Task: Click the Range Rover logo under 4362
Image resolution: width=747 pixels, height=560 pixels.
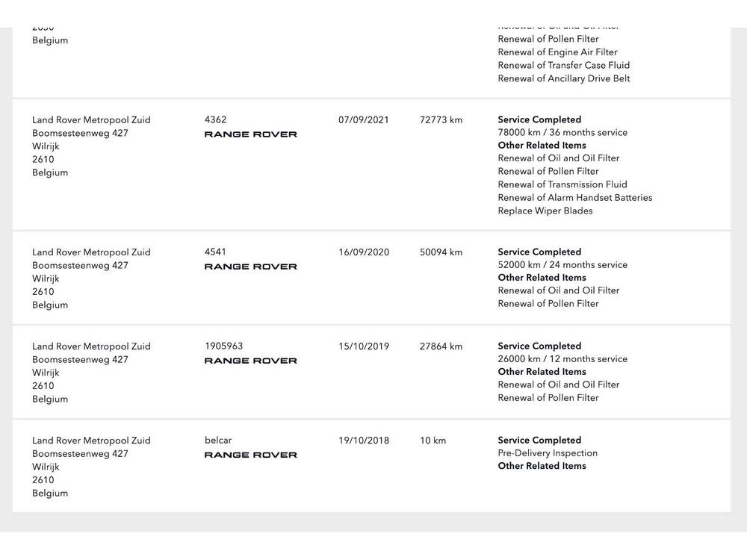Action: tap(250, 134)
